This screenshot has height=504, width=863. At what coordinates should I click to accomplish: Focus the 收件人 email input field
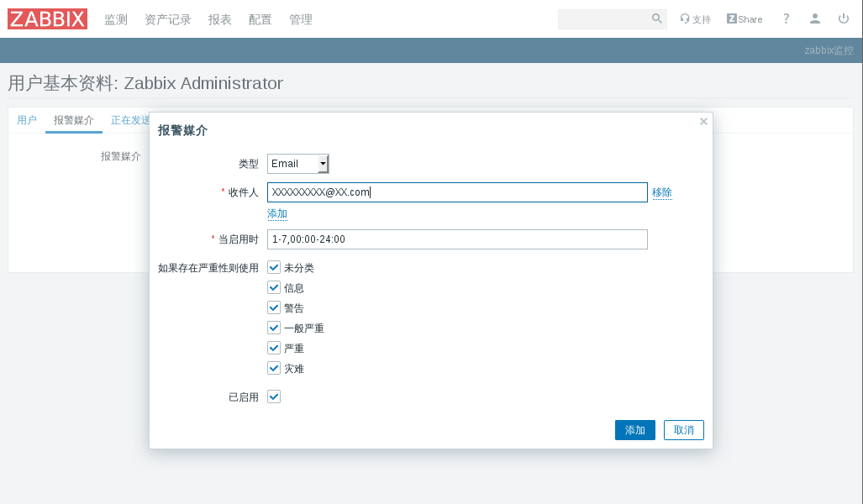coord(457,192)
